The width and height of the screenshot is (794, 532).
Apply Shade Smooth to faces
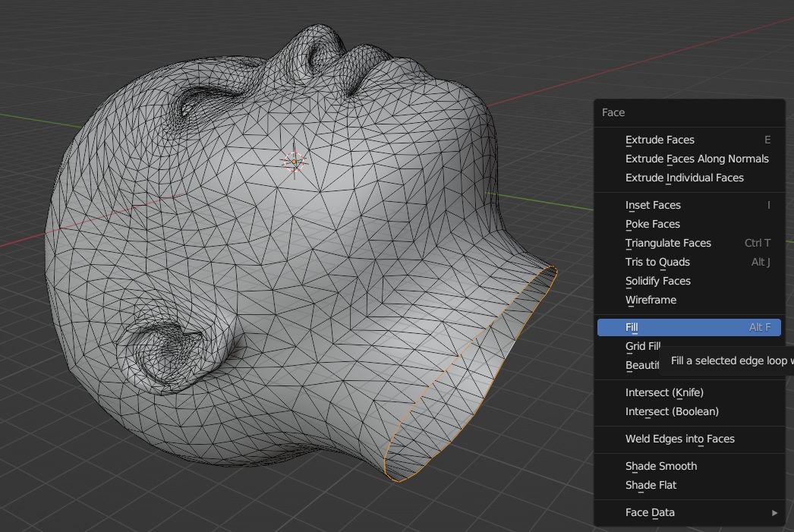click(660, 466)
